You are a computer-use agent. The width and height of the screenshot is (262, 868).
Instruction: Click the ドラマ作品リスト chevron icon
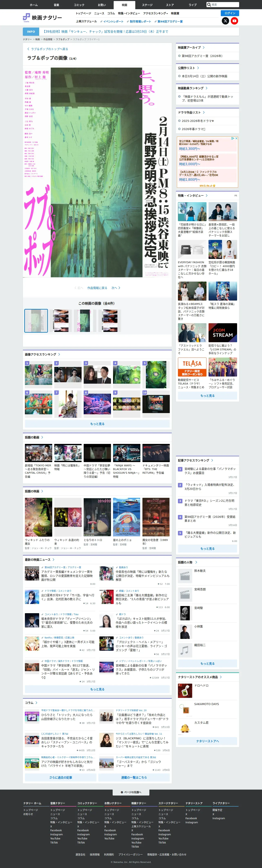click(x=204, y=112)
